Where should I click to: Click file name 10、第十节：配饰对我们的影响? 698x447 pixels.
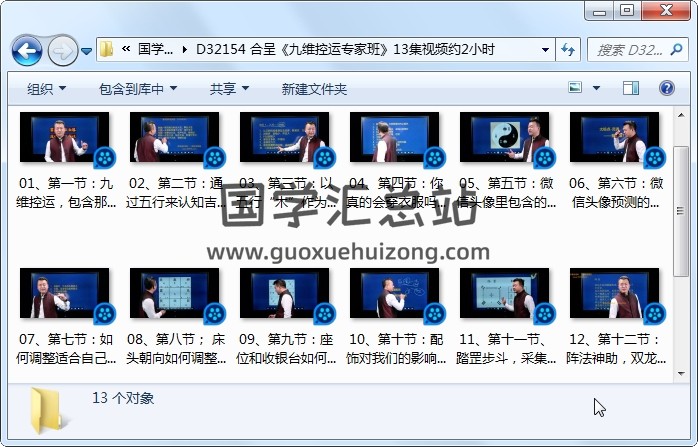(396, 349)
